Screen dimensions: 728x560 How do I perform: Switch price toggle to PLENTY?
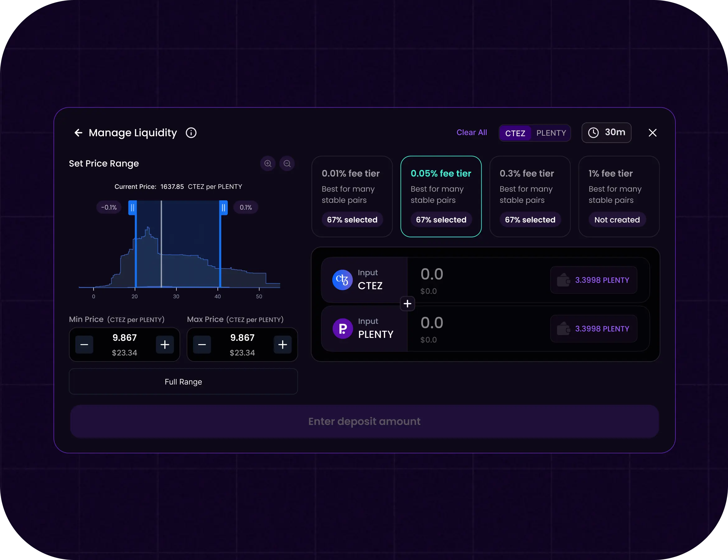click(551, 133)
